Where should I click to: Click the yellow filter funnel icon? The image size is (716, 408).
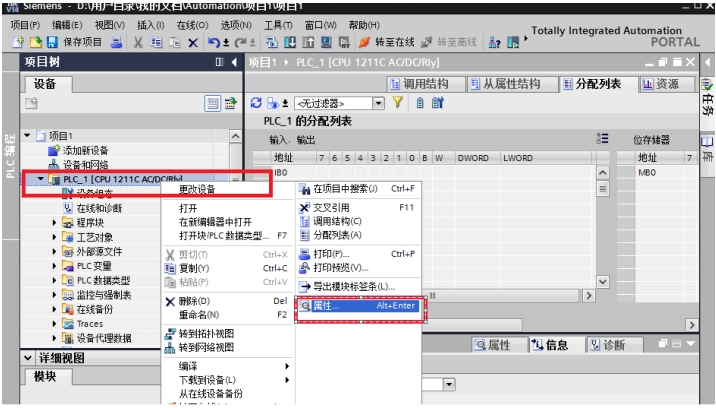coord(397,103)
